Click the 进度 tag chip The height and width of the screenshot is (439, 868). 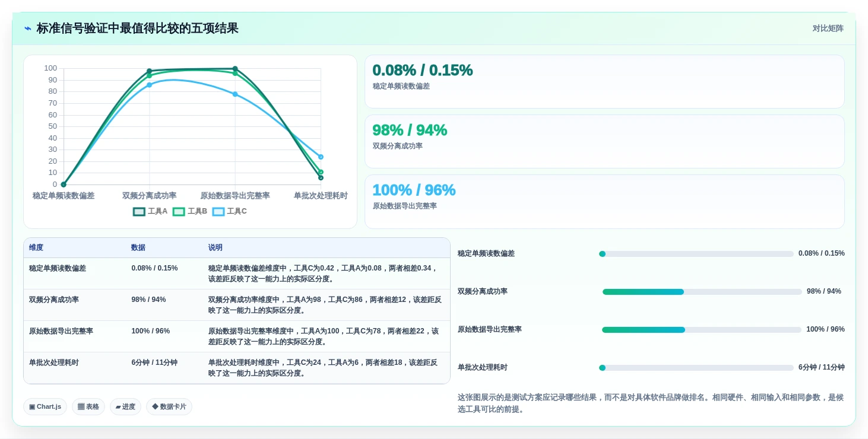click(x=125, y=406)
